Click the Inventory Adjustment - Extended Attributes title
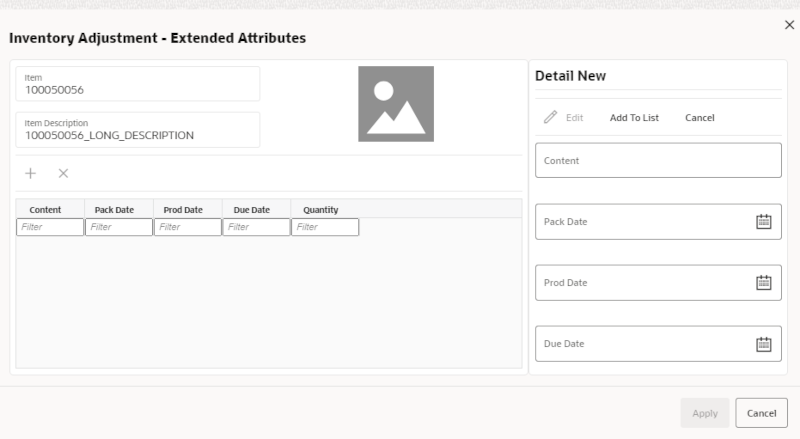Viewport: 800px width, 439px height. pos(158,38)
